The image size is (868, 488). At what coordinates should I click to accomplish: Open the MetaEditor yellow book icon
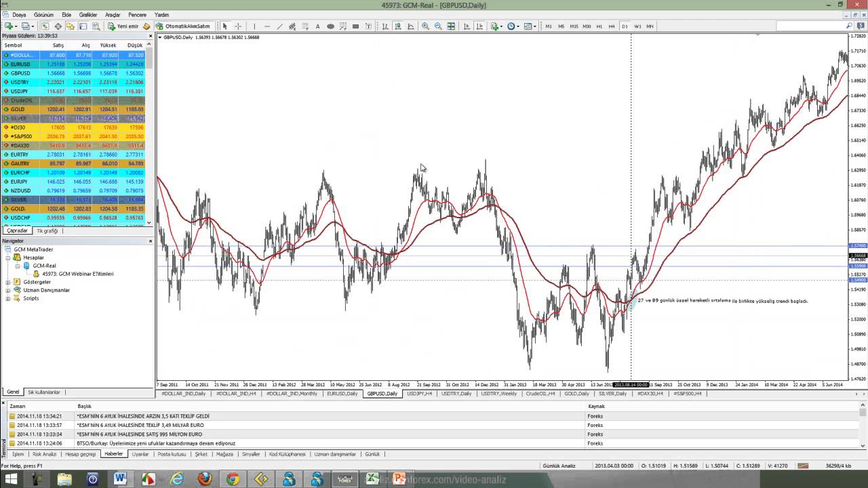point(146,26)
